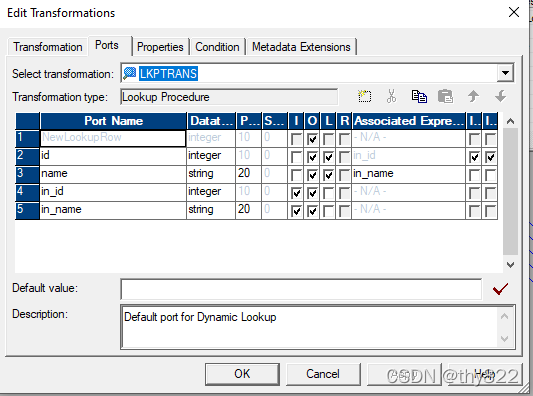
Task: Move port down with arrow icon
Action: pos(500,97)
